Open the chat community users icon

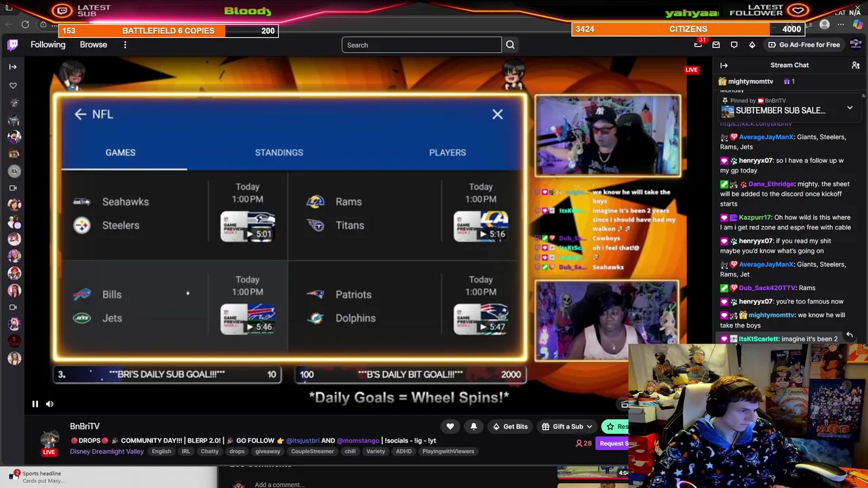pyautogui.click(x=856, y=65)
